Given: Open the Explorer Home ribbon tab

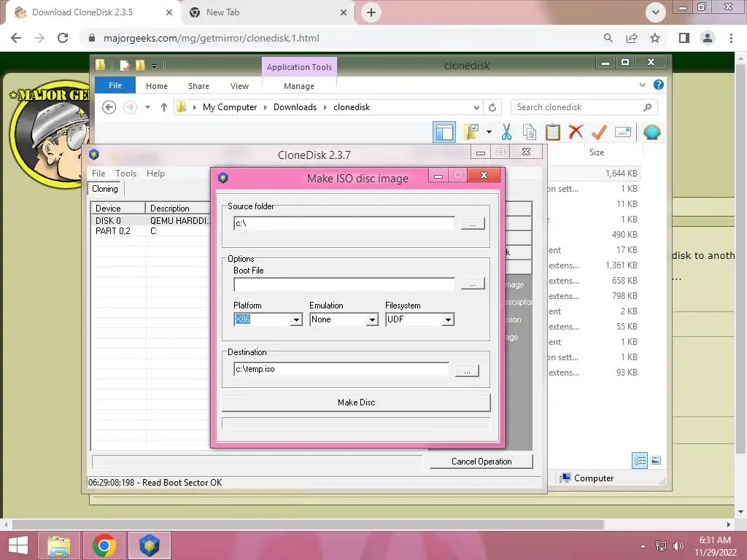Looking at the screenshot, I should pyautogui.click(x=157, y=86).
